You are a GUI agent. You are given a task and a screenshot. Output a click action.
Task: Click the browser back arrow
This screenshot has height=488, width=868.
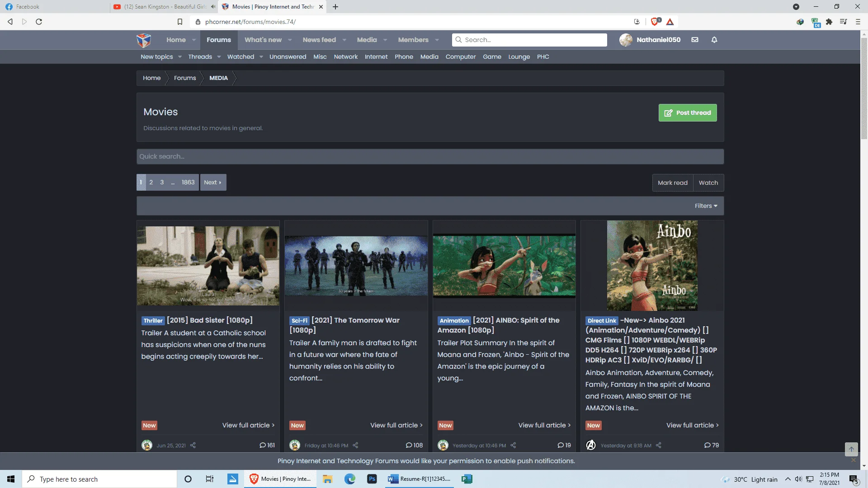[10, 22]
